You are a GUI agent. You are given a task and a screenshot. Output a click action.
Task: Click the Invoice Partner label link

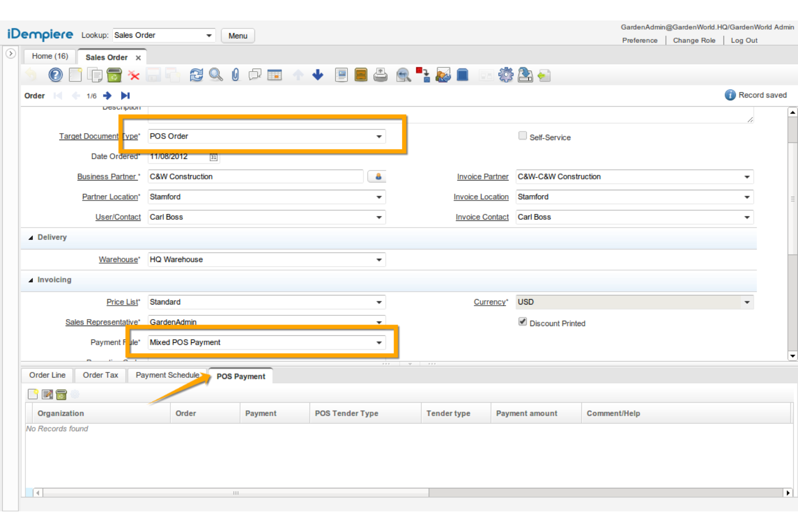[483, 177]
